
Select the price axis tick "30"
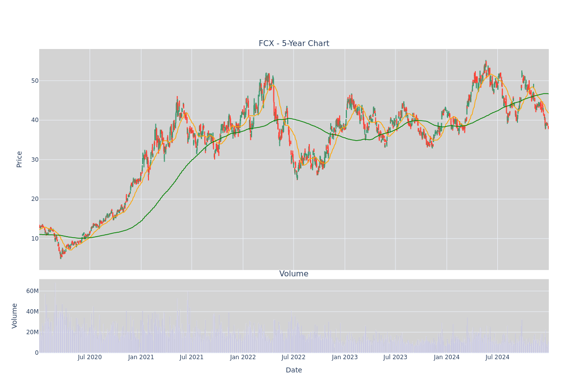(34, 160)
